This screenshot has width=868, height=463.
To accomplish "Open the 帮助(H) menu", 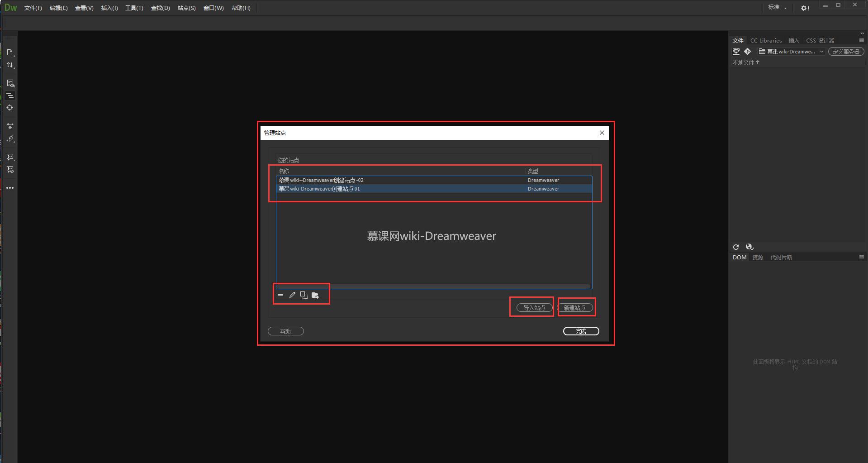I will tap(241, 8).
